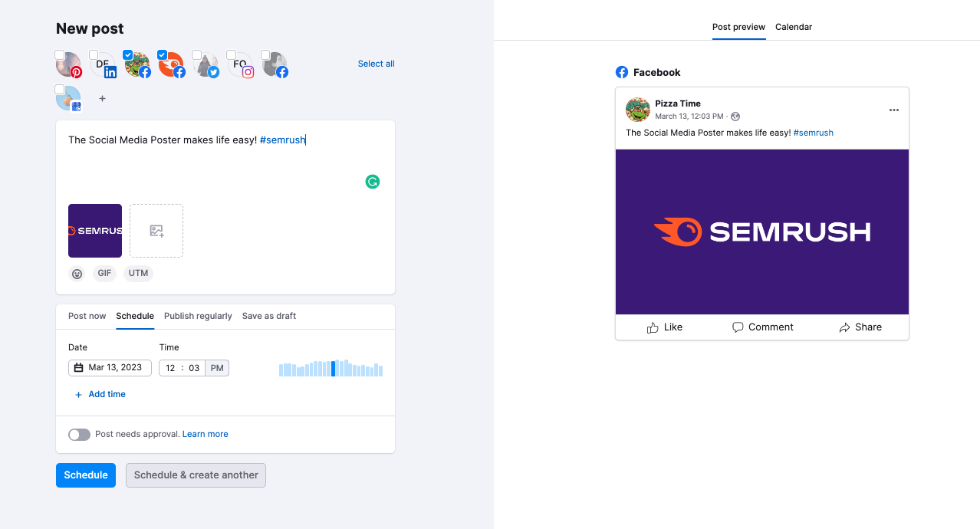The height and width of the screenshot is (529, 980).
Task: Click the Select all link
Action: [376, 64]
